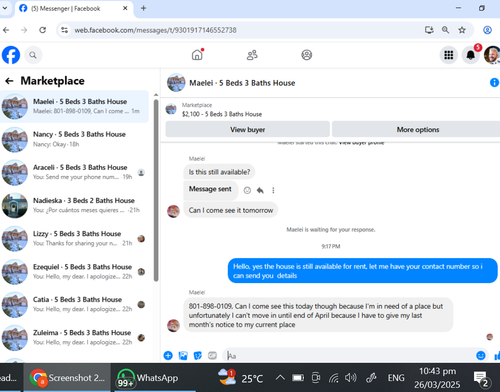Open volume control in system tray
The image size is (500, 392).
(x=351, y=378)
